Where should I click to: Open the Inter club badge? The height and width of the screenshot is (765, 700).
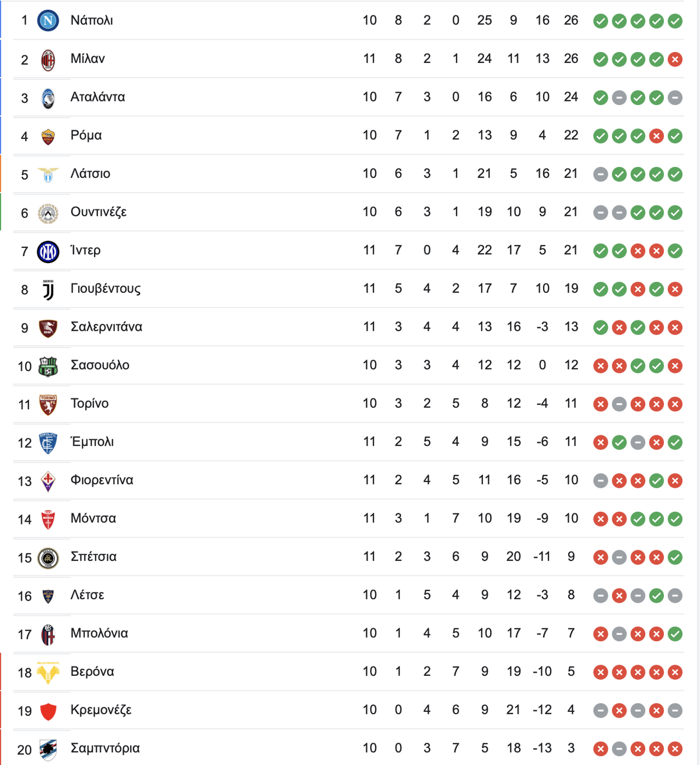click(48, 251)
